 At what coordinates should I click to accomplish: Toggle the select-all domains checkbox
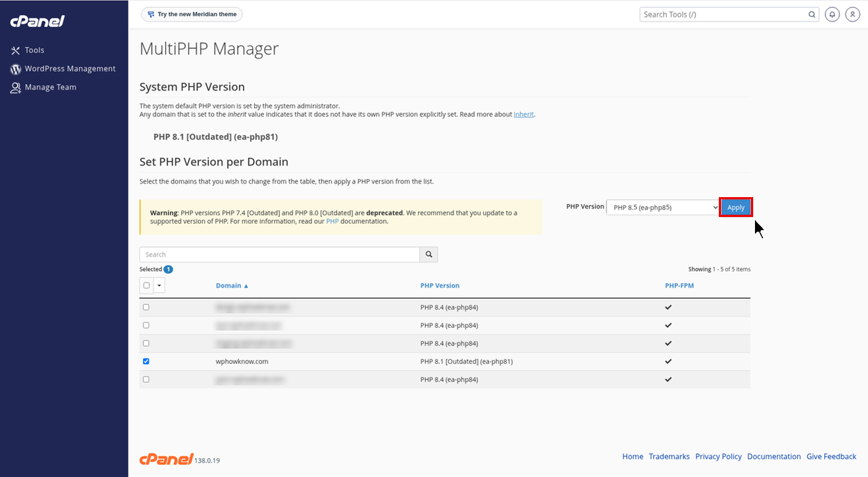pos(146,286)
